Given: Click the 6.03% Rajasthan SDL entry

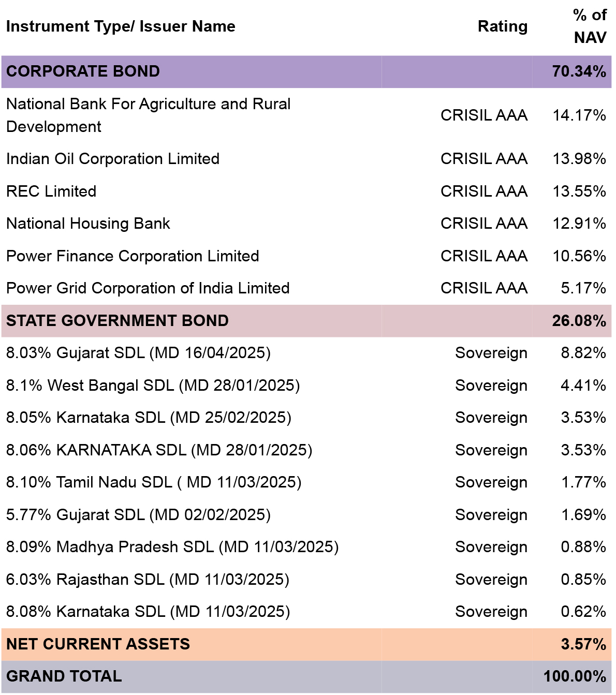Looking at the screenshot, I should point(148,580).
